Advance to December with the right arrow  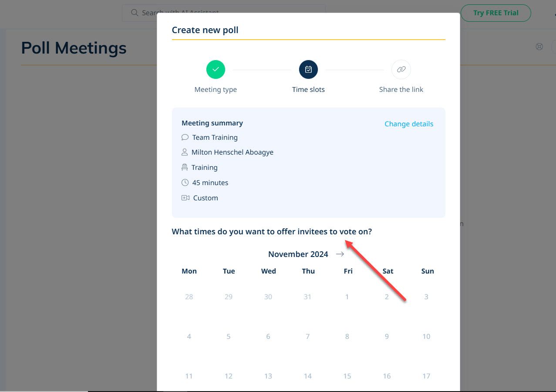click(340, 254)
